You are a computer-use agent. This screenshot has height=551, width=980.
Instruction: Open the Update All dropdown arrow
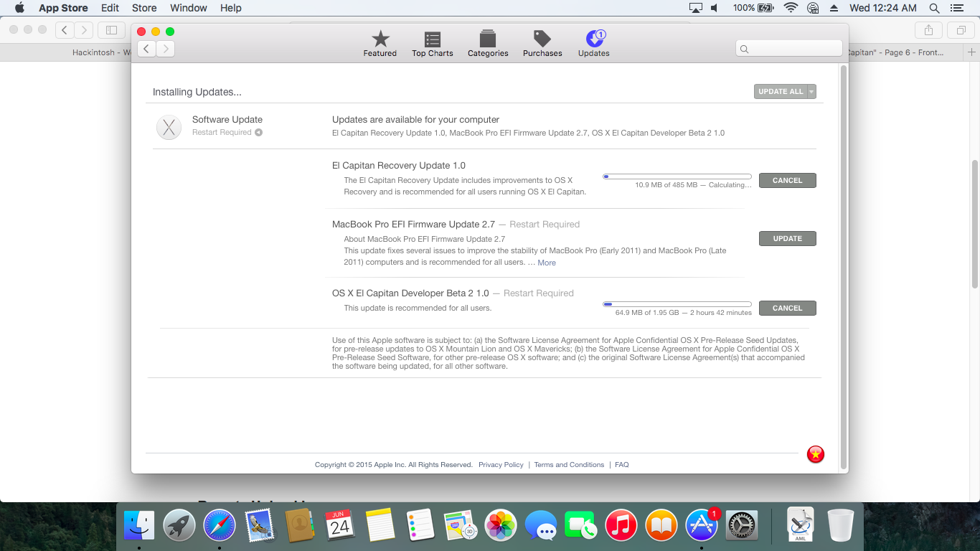[811, 92]
